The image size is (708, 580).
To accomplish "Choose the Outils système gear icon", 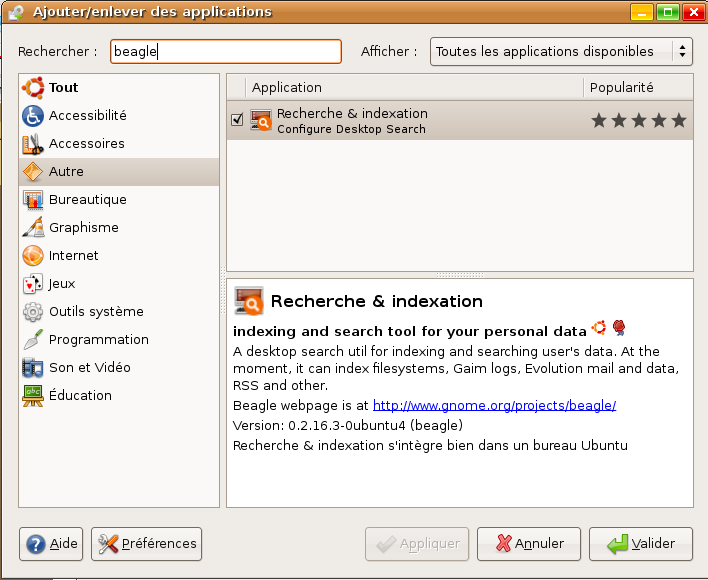I will (x=33, y=311).
